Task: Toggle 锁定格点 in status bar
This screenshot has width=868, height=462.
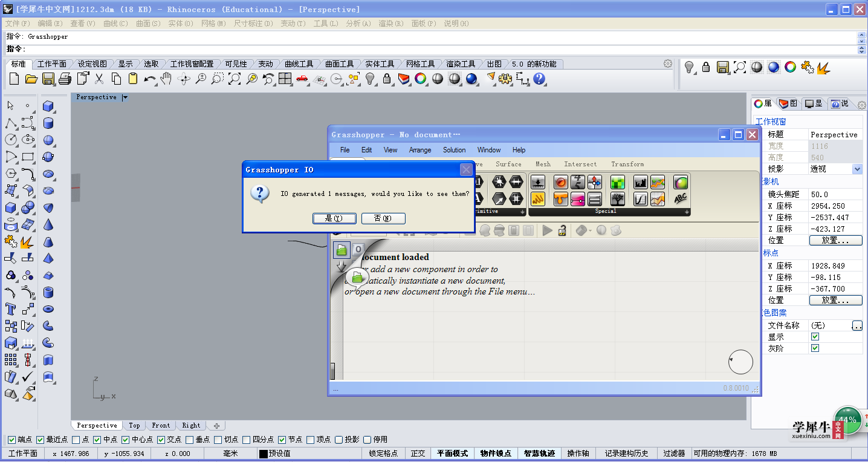Action: pyautogui.click(x=383, y=454)
